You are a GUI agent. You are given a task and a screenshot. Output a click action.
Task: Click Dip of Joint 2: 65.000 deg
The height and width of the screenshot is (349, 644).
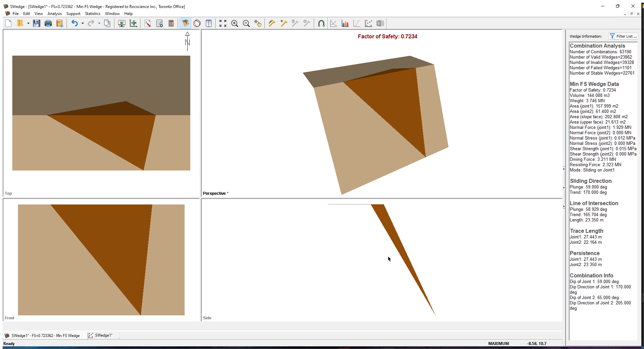tap(594, 298)
